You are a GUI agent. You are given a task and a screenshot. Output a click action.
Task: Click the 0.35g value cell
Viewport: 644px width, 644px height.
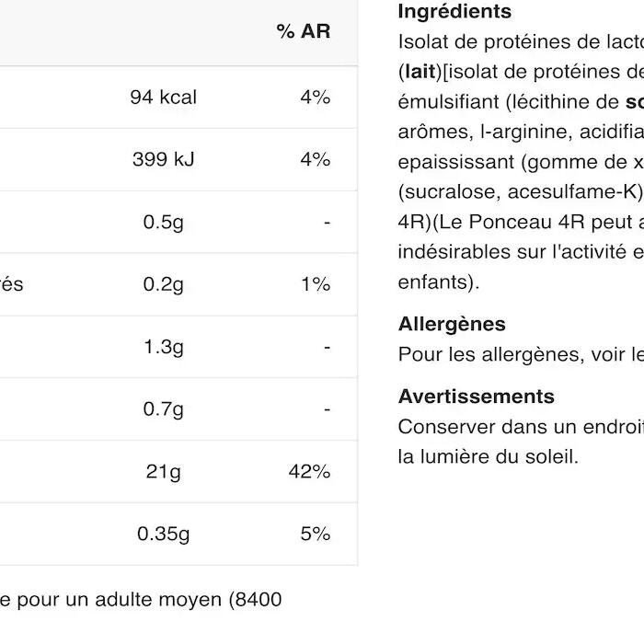click(163, 534)
